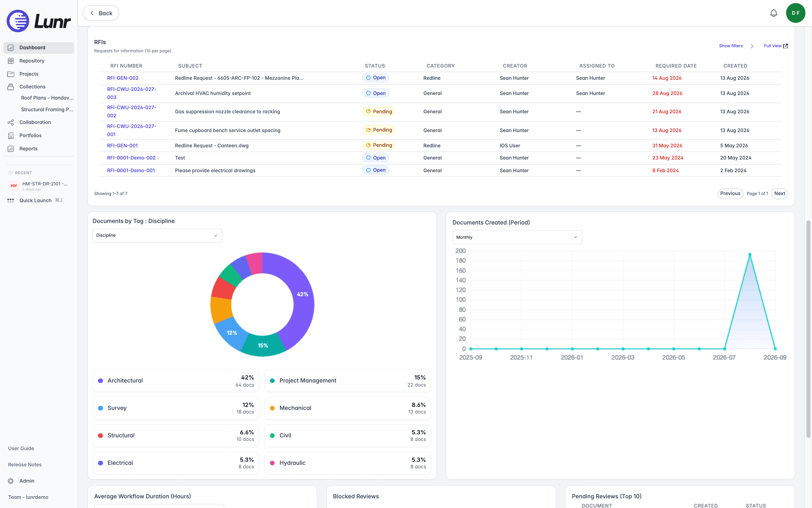Open RFI-GEN-002 link
Image resolution: width=812 pixels, height=508 pixels.
tap(123, 78)
